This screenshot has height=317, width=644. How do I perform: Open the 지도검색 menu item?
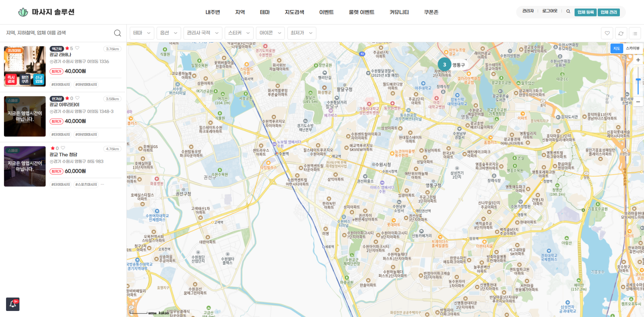(294, 12)
